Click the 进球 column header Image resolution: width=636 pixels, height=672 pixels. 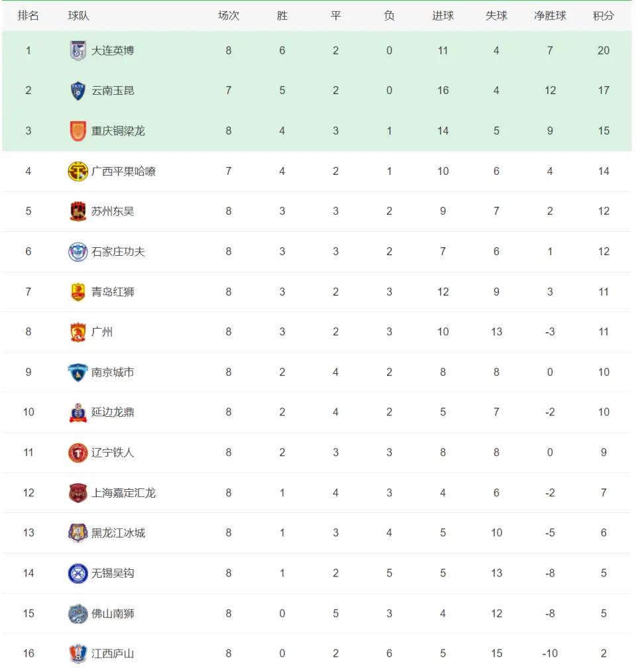click(443, 16)
